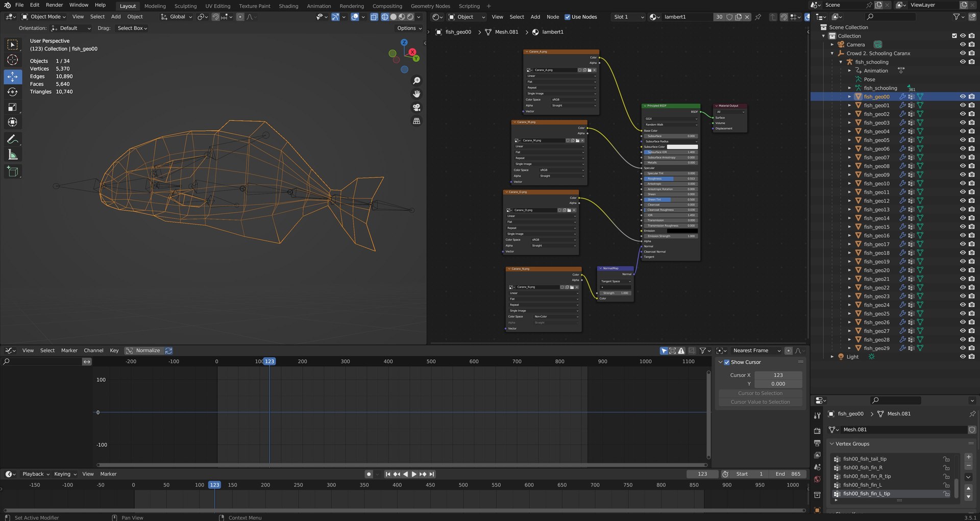This screenshot has width=980, height=521.
Task: Play the animation forward
Action: click(x=414, y=474)
